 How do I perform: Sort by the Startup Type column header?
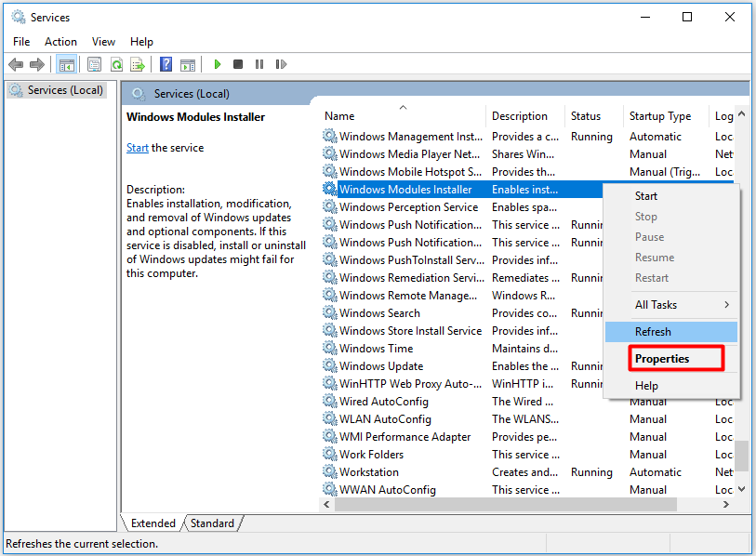(x=667, y=115)
